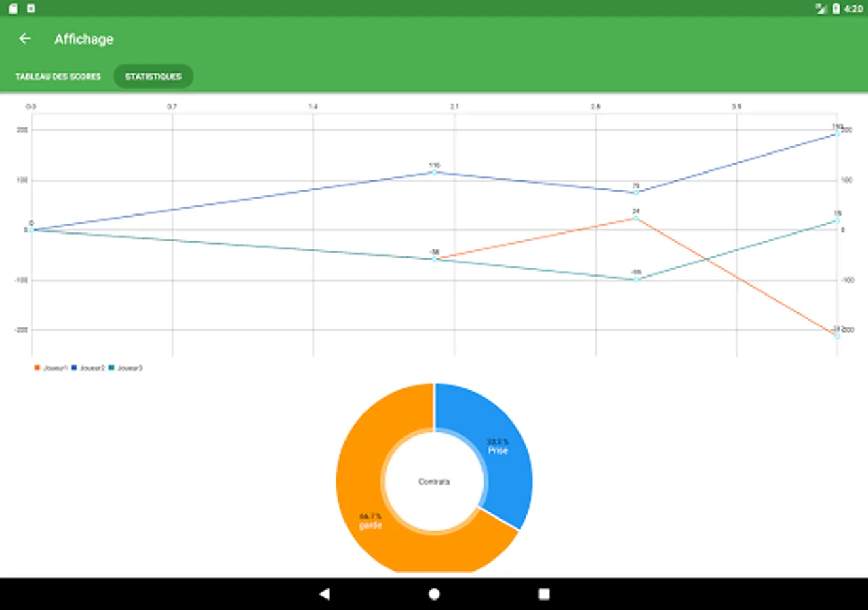
Task: Tap the Android home button
Action: pyautogui.click(x=433, y=594)
